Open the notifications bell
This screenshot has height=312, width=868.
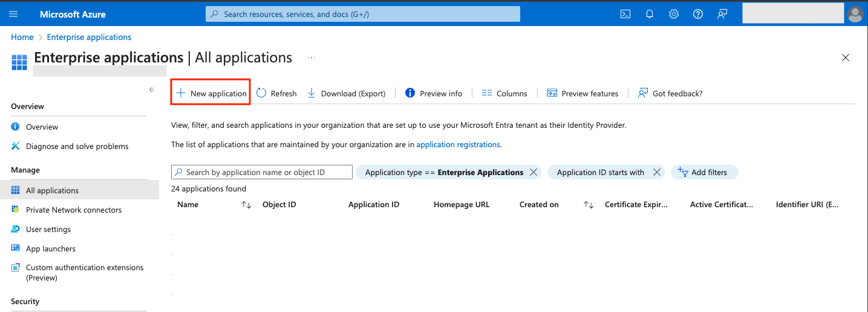pos(650,14)
